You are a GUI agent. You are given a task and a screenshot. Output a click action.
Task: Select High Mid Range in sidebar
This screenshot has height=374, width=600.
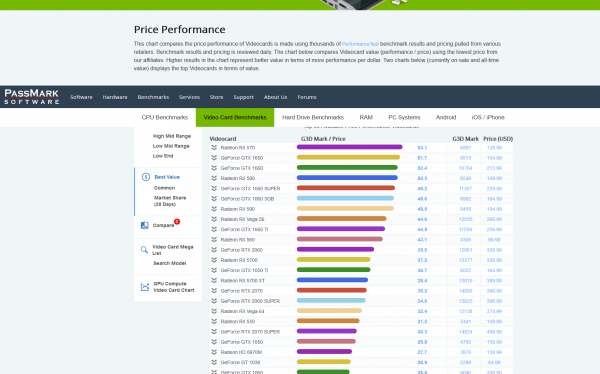click(x=172, y=136)
